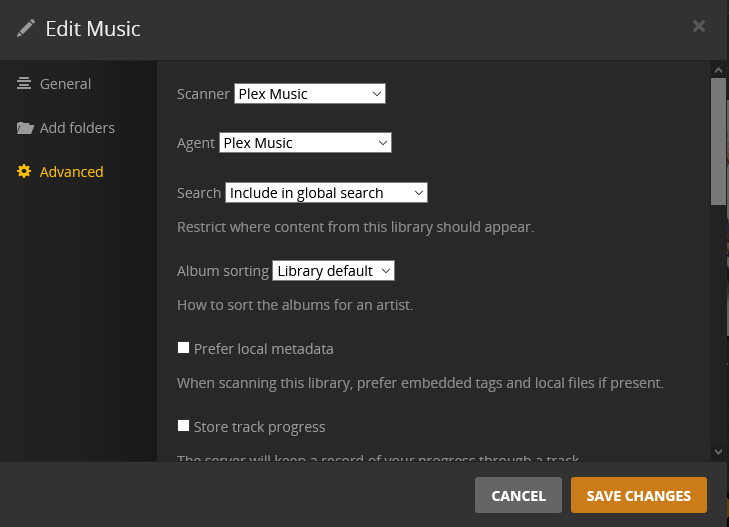This screenshot has width=729, height=527.
Task: Open the Search inclusion dropdown
Action: [326, 193]
